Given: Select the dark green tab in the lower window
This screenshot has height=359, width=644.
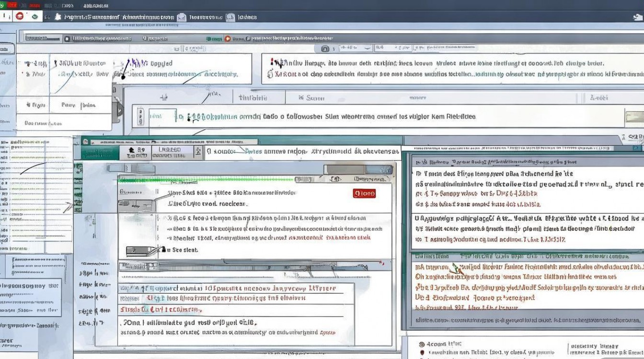Looking at the screenshot, I should (x=100, y=152).
